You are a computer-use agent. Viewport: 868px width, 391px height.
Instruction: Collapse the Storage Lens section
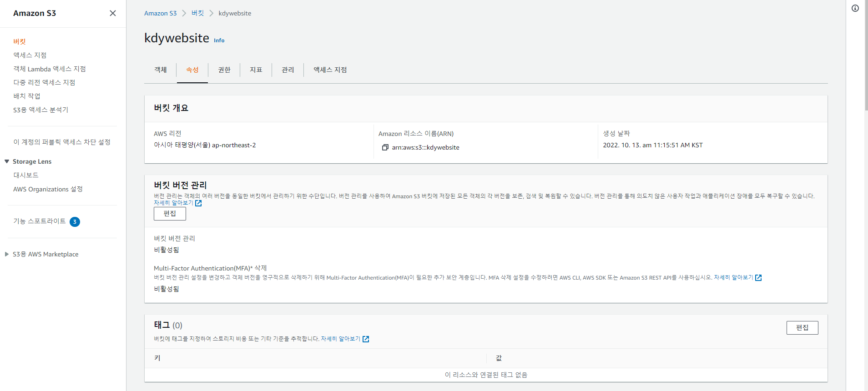pos(7,161)
